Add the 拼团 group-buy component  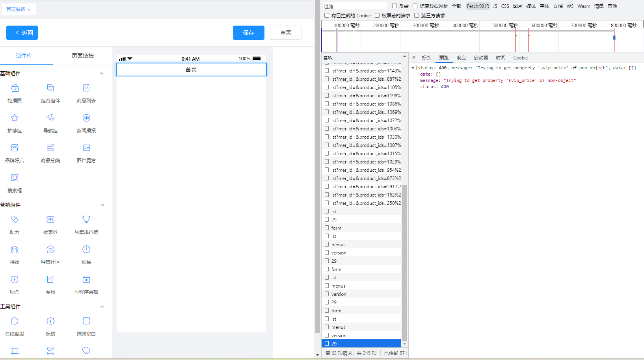pos(15,255)
